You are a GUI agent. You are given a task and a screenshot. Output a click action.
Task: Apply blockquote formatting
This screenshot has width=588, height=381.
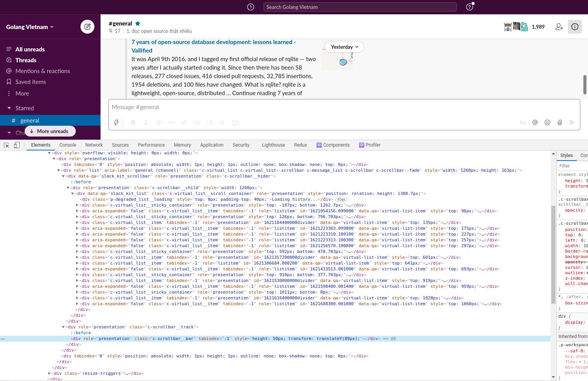pos(222,122)
